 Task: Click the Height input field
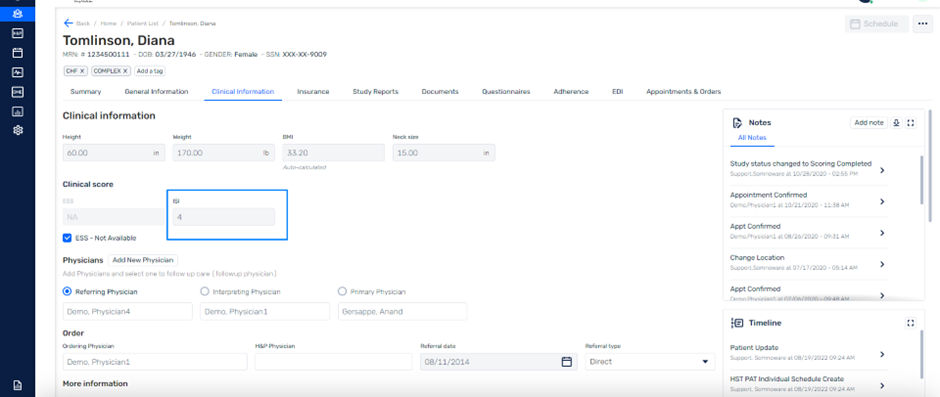point(114,153)
